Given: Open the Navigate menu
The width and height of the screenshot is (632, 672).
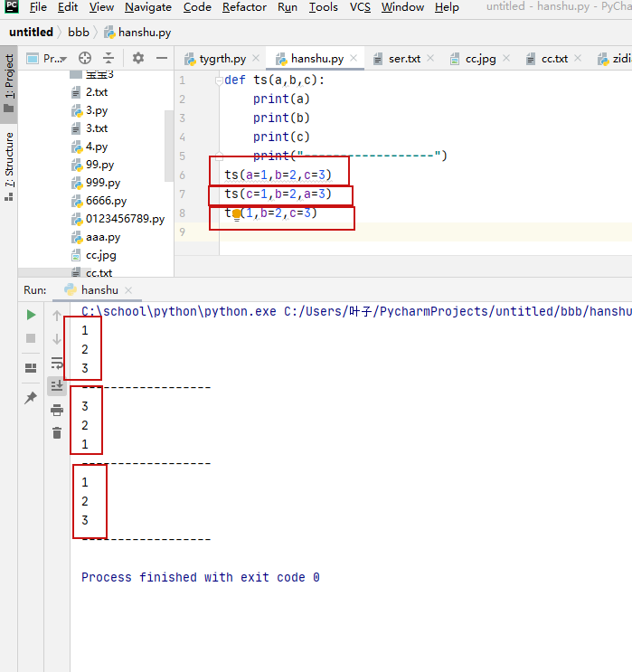Looking at the screenshot, I should pyautogui.click(x=148, y=7).
